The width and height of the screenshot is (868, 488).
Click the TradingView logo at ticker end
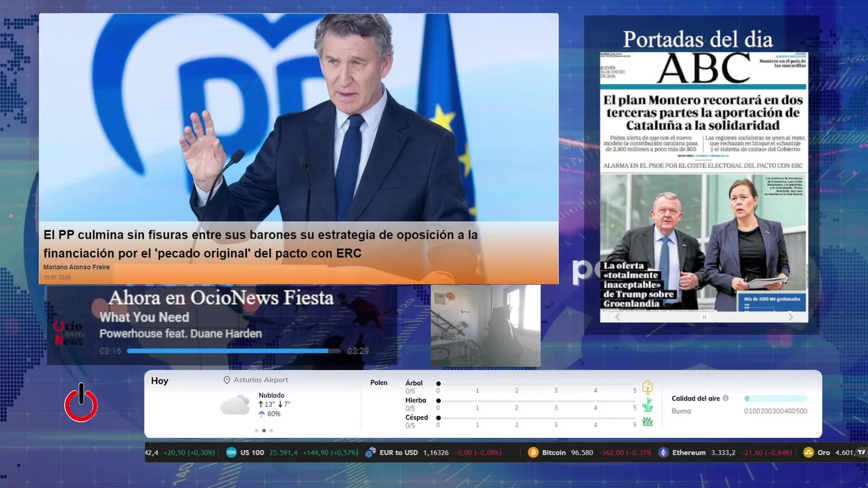[x=861, y=453]
